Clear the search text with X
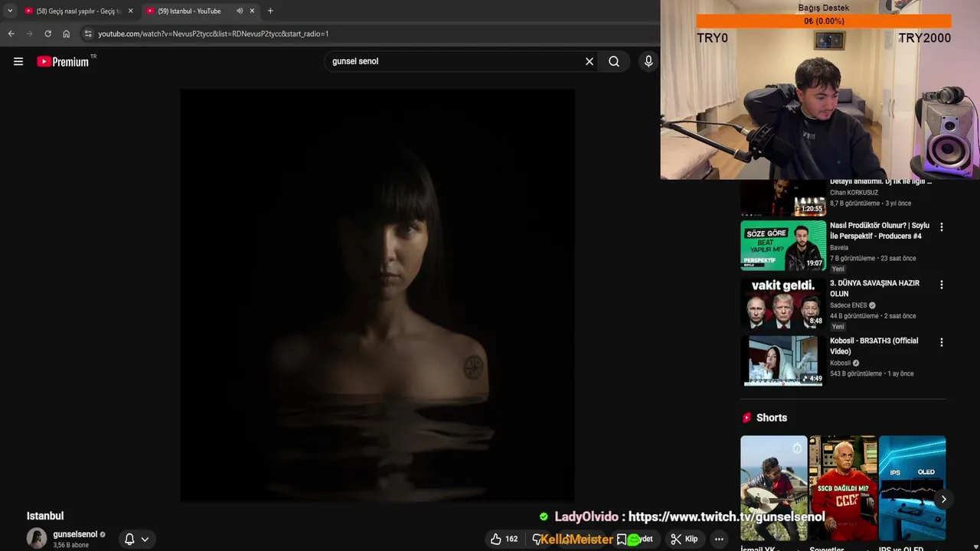The width and height of the screenshot is (980, 551). click(x=590, y=61)
